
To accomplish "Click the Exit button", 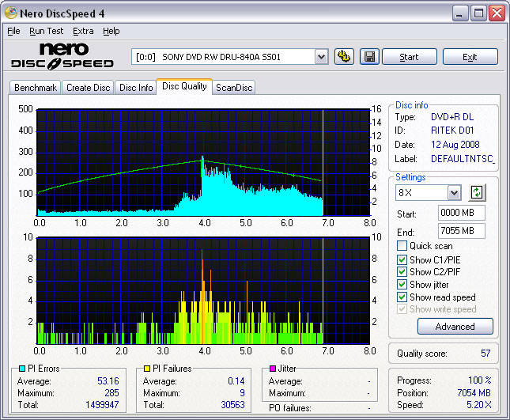I will coord(470,57).
